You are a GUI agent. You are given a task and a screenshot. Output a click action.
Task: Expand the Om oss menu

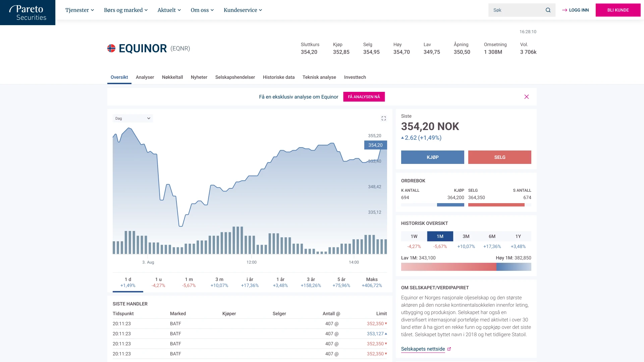point(202,10)
